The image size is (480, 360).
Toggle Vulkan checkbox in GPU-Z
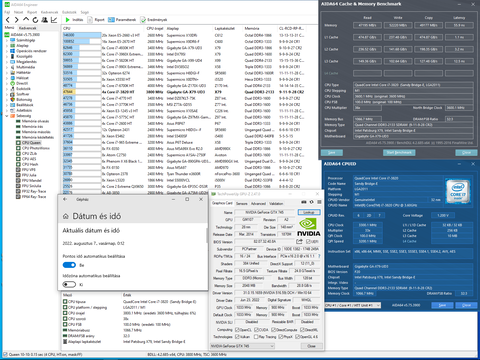click(x=237, y=337)
